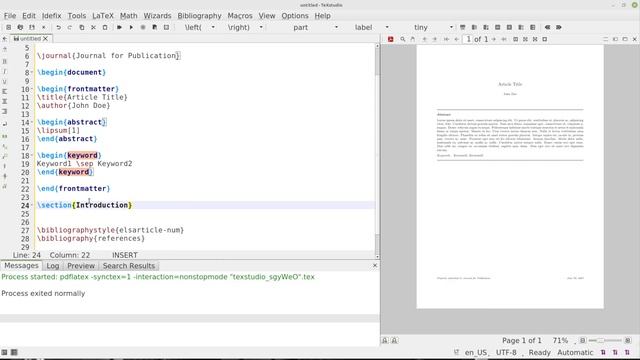This screenshot has width=640, height=360.
Task: Click the Underline icon in left sidebar
Action: 4,82
